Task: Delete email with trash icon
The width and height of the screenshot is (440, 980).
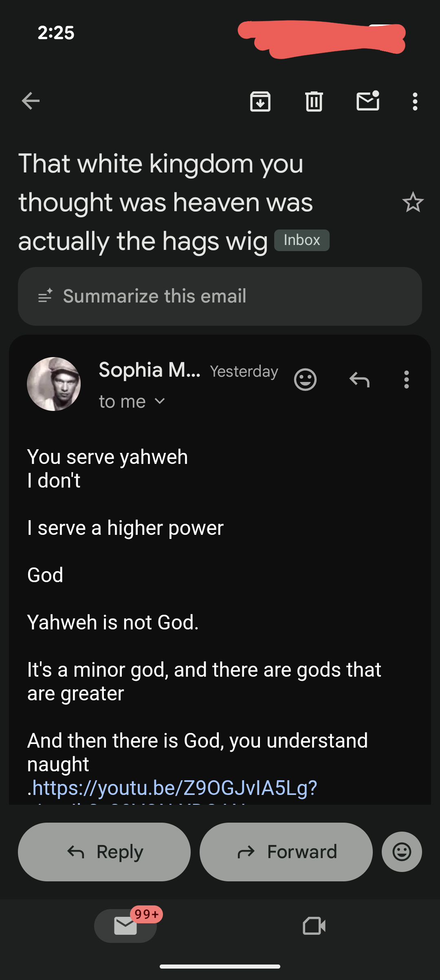Action: (x=314, y=101)
